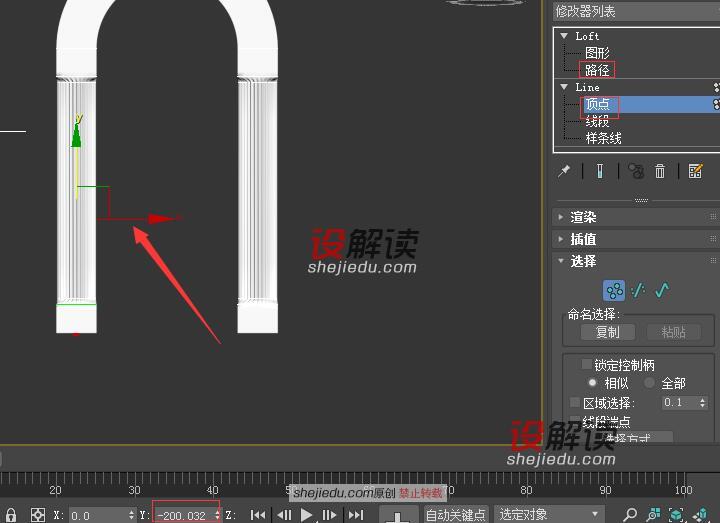Click the Set Key plus button
The height and width of the screenshot is (523, 720).
click(x=398, y=515)
